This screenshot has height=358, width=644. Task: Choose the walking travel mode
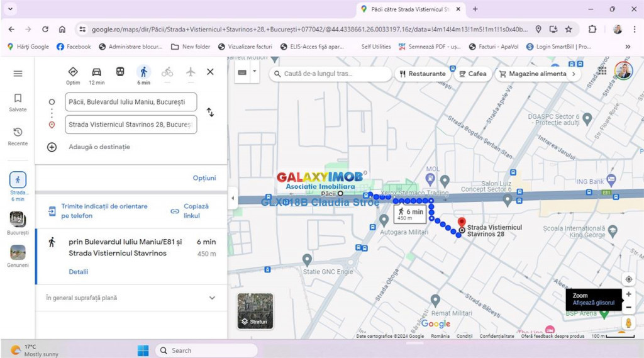[143, 72]
